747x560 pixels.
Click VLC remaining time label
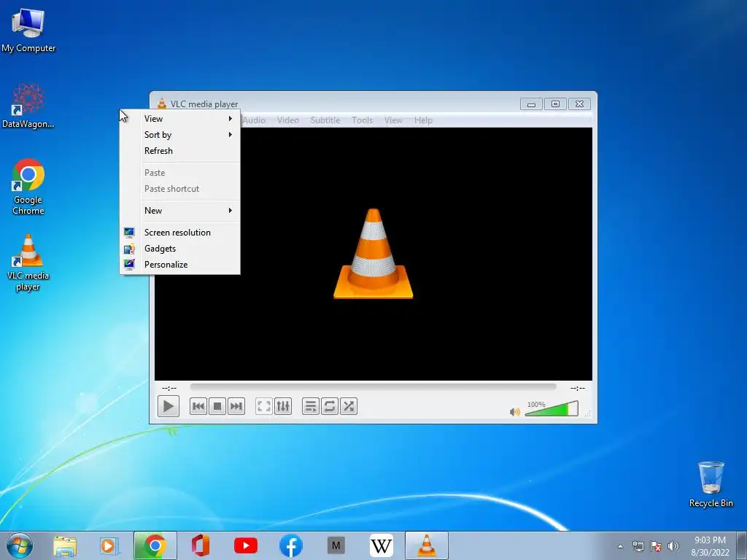(x=578, y=388)
